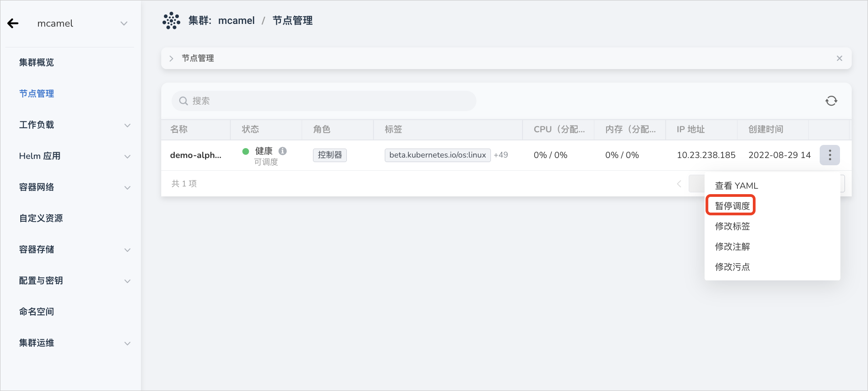Screen dimensions: 868x391
Task: Open 集群概览 in the sidebar
Action: pos(37,62)
